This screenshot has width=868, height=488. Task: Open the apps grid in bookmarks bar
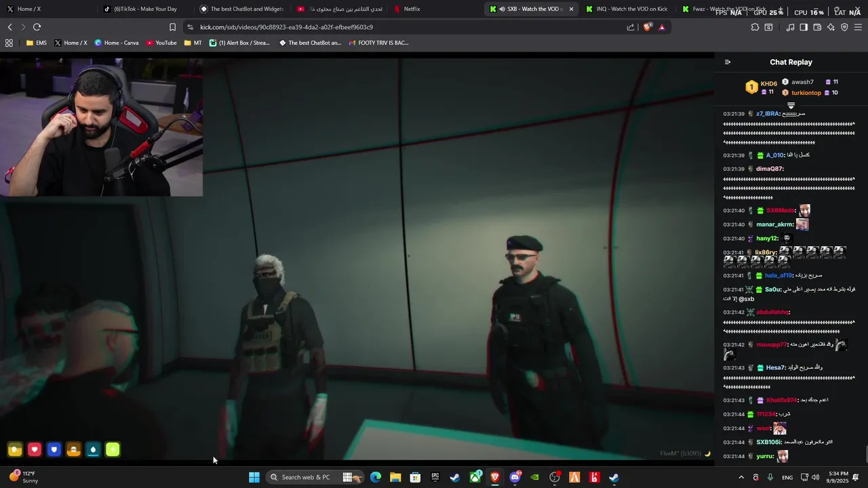[9, 43]
